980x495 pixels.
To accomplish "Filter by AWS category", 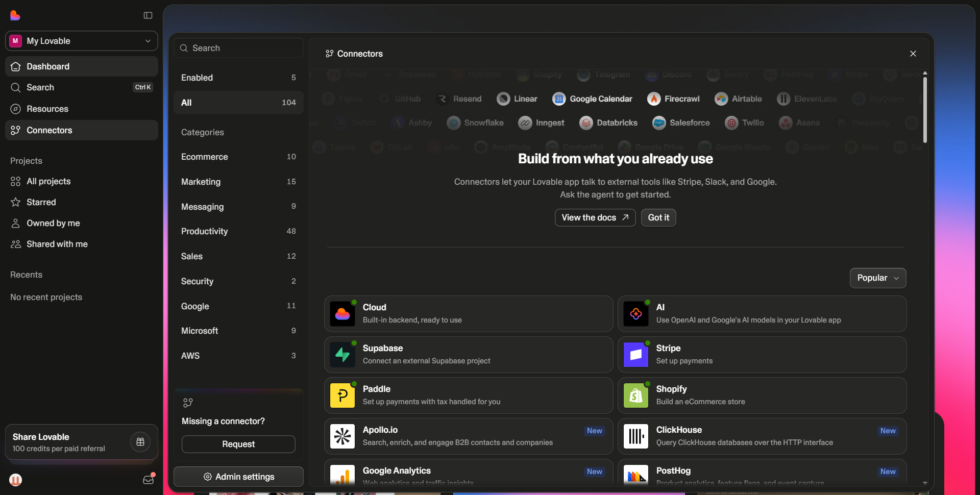I will point(238,356).
